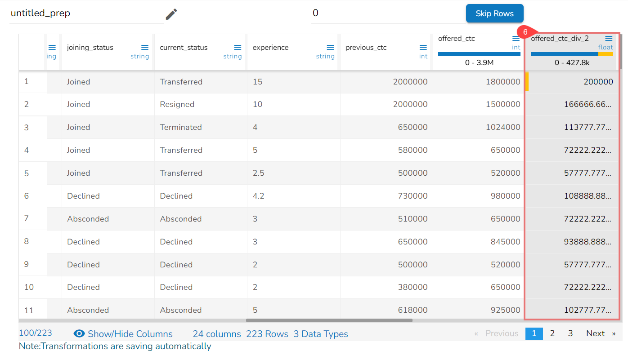Open the offered_ctc column menu icon

pyautogui.click(x=516, y=39)
